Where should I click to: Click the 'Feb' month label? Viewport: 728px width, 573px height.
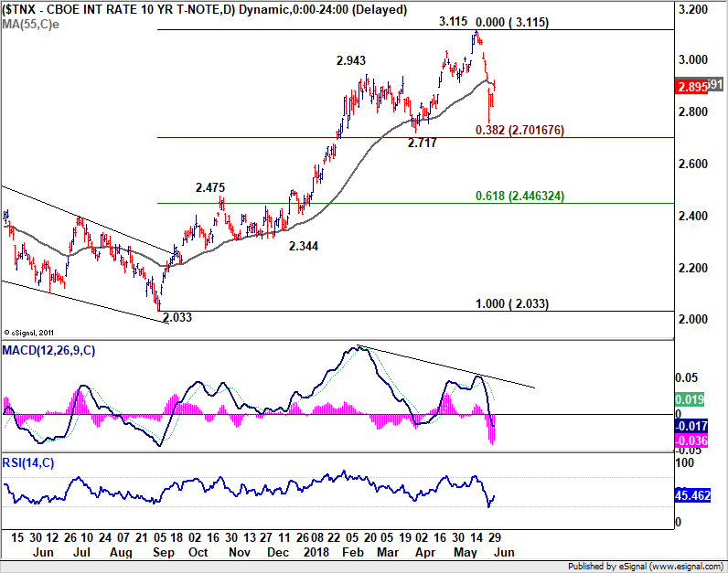tap(353, 553)
